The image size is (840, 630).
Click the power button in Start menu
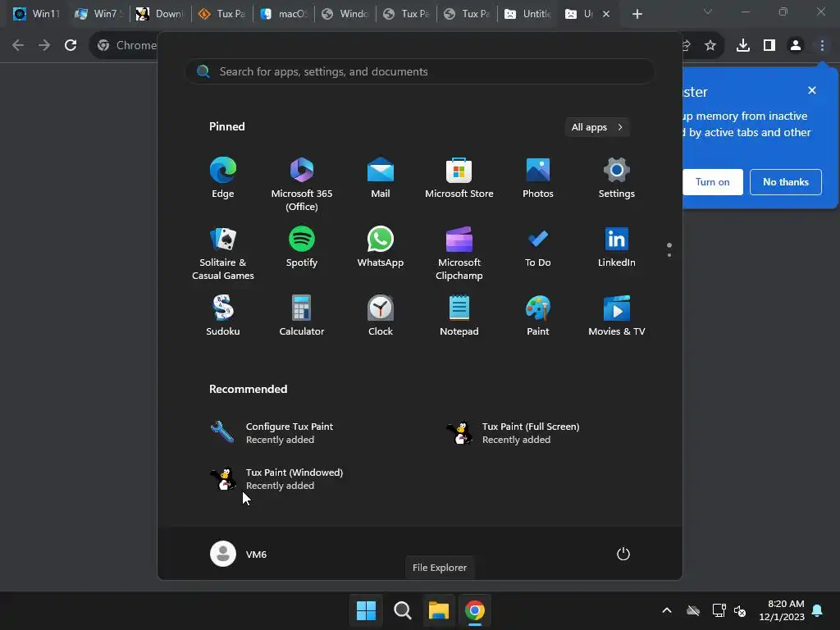coord(623,554)
